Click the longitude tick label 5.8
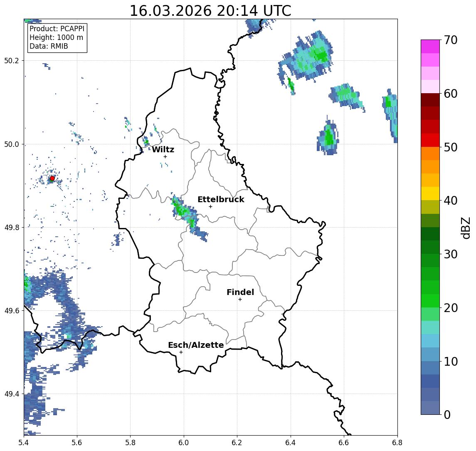This screenshot has width=476, height=451. click(130, 443)
